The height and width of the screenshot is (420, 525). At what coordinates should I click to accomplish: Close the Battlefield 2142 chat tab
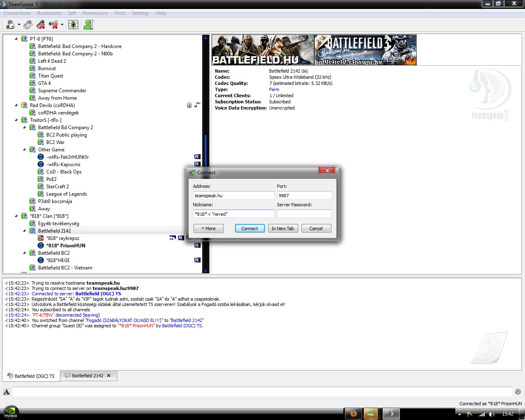pyautogui.click(x=109, y=376)
